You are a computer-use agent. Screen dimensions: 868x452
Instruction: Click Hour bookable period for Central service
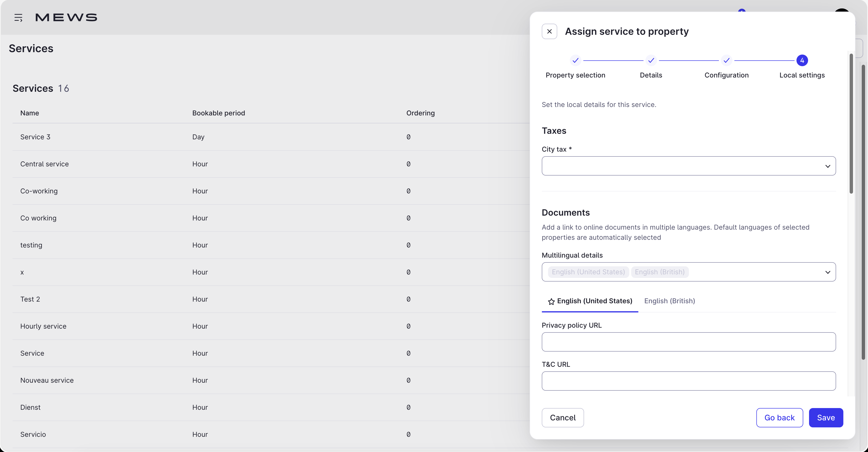tap(200, 164)
